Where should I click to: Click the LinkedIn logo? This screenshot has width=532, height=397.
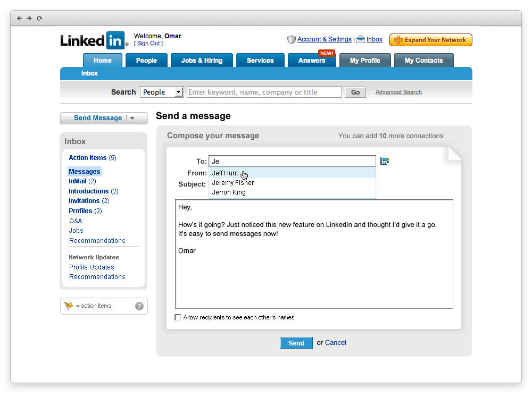[94, 40]
